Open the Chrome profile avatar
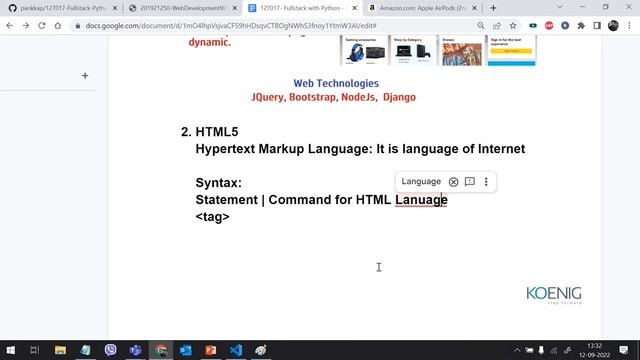 613,26
